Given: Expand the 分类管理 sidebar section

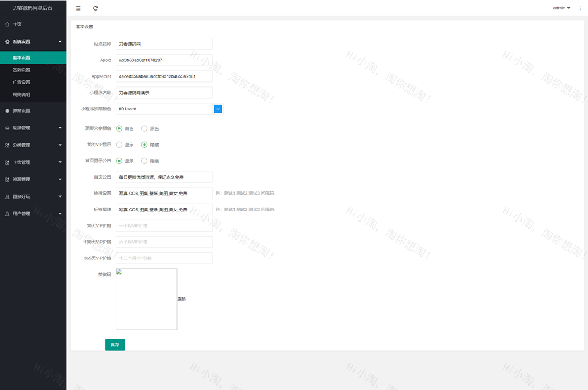Looking at the screenshot, I should [33, 145].
